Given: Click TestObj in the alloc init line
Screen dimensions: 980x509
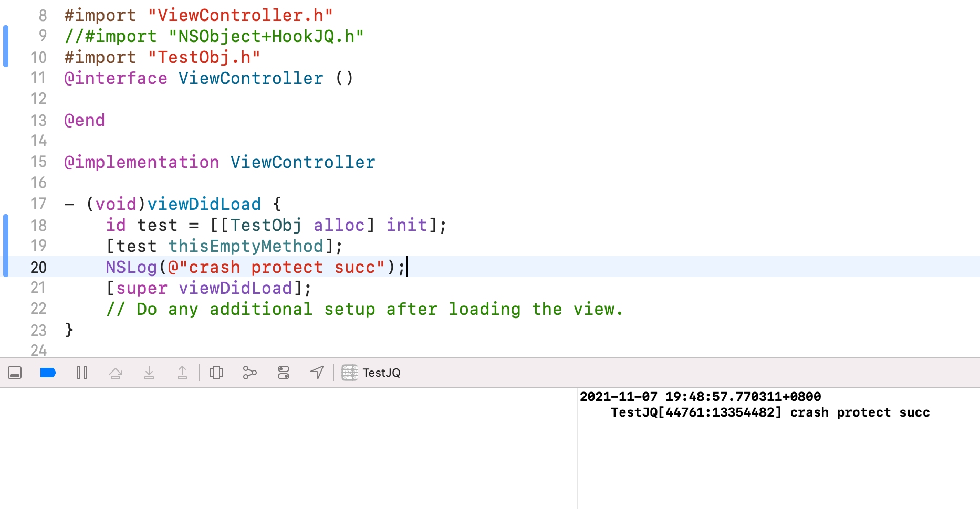Looking at the screenshot, I should [x=266, y=225].
